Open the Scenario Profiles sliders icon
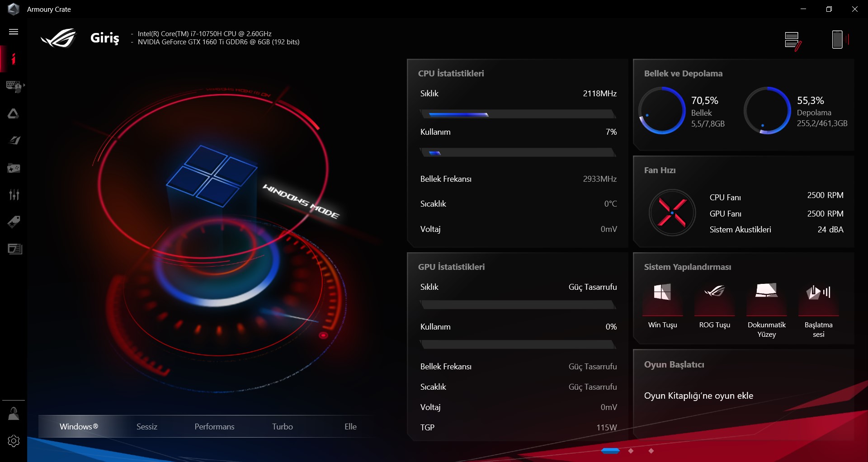The width and height of the screenshot is (868, 462). [14, 195]
